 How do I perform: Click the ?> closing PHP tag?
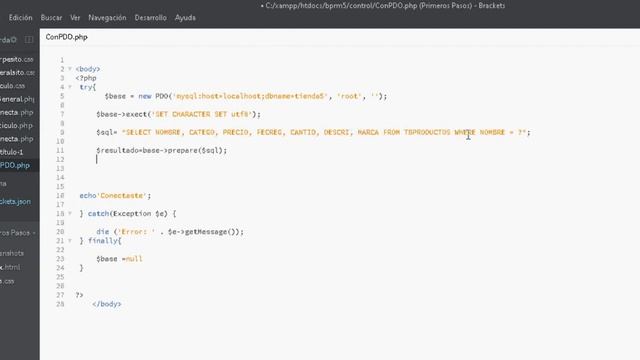(79, 295)
